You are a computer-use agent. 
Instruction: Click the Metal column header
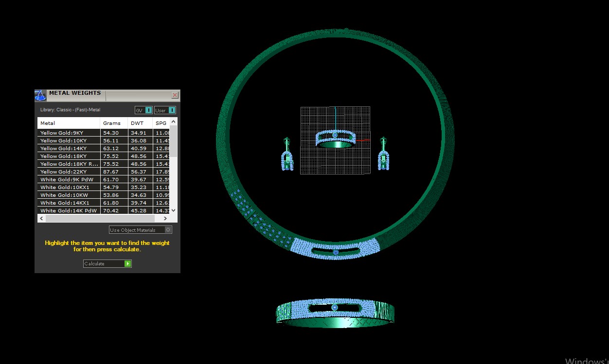(x=69, y=123)
